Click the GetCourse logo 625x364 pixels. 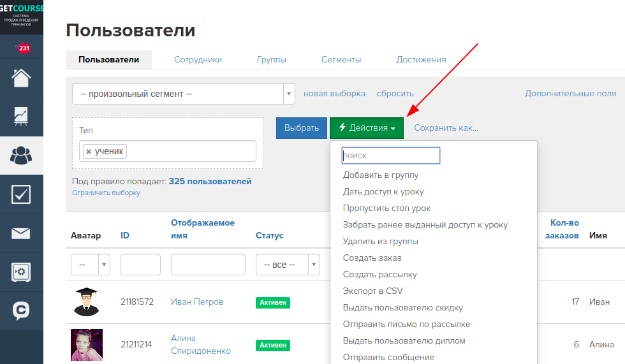22,17
